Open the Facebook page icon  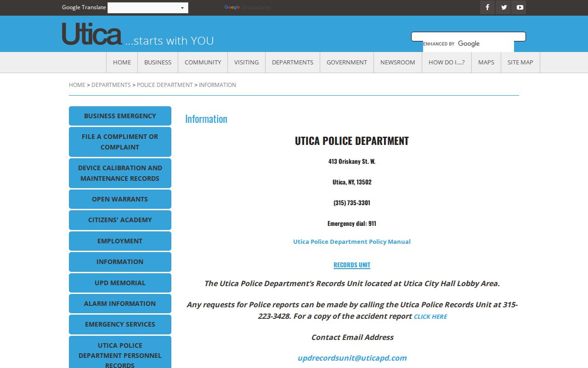tap(487, 7)
